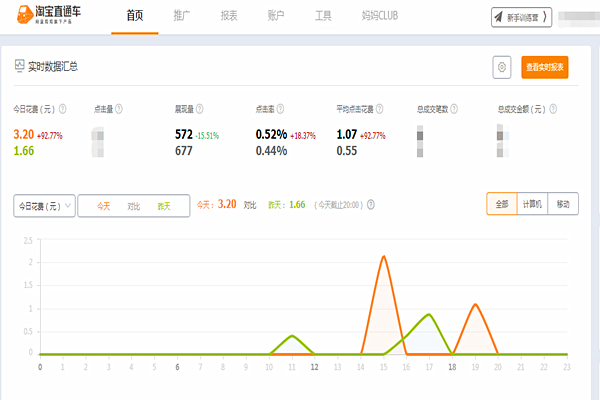
Task: Open the settings gear next to 查看实时报表
Action: [502, 67]
